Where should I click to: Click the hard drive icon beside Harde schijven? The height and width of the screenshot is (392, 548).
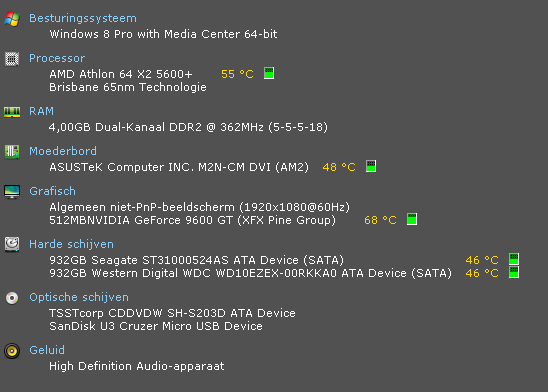[12, 244]
